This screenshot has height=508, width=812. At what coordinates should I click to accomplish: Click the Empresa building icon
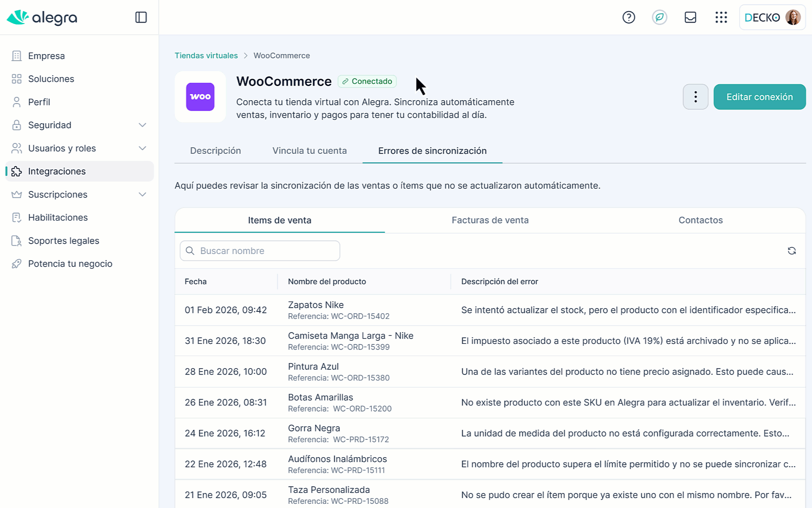(x=16, y=56)
